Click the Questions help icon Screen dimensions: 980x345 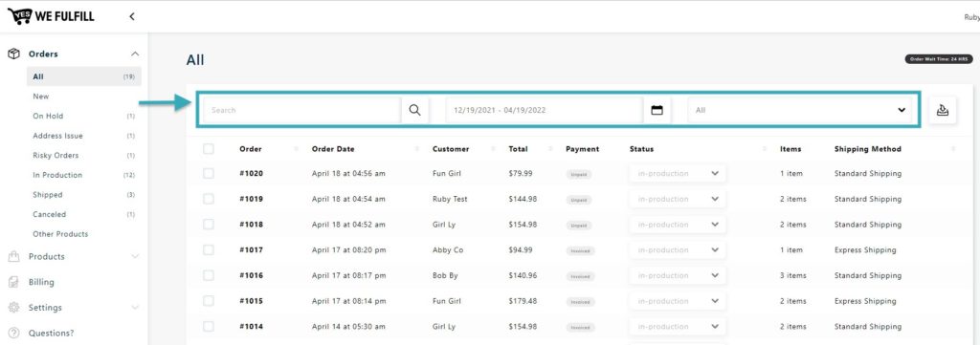(13, 334)
